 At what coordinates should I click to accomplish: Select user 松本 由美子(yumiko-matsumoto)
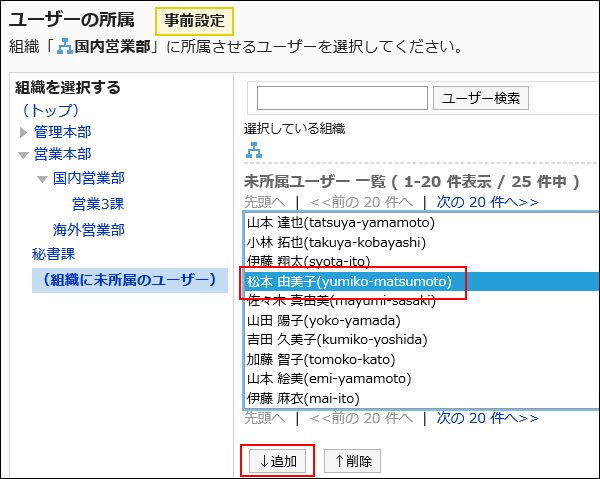421,282
